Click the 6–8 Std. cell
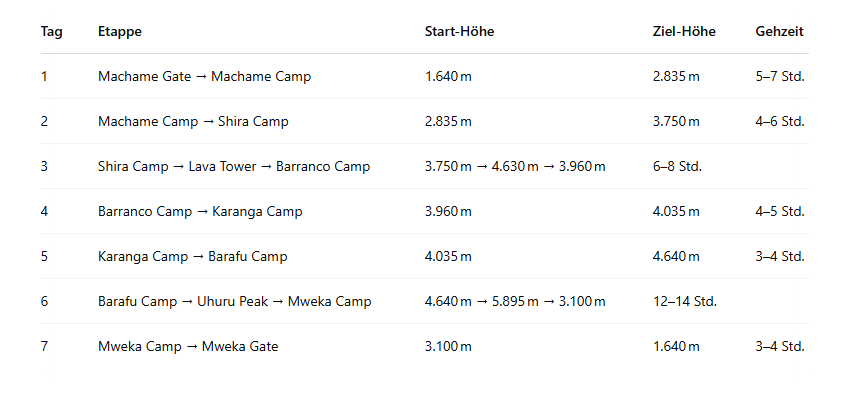The width and height of the screenshot is (841, 412). point(677,166)
